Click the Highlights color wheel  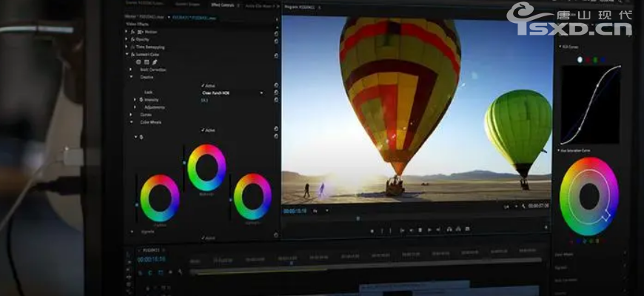252,196
